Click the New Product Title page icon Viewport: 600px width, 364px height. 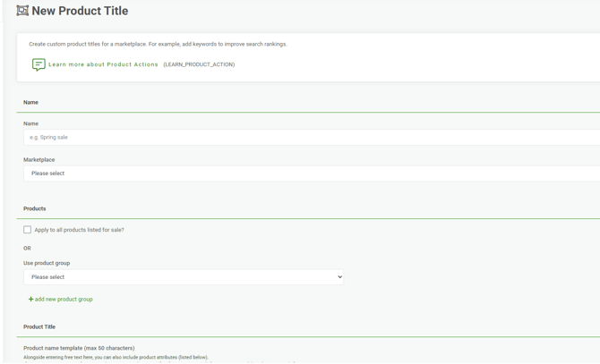click(x=22, y=11)
